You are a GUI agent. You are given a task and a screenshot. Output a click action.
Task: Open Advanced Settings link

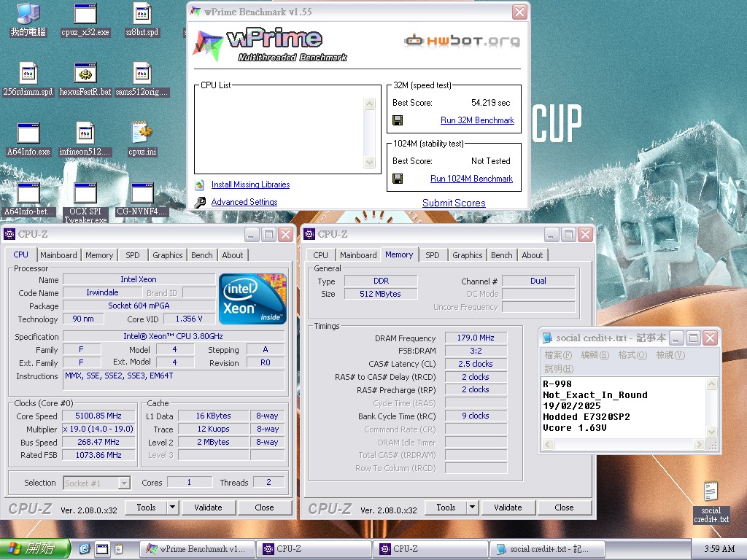(x=244, y=202)
